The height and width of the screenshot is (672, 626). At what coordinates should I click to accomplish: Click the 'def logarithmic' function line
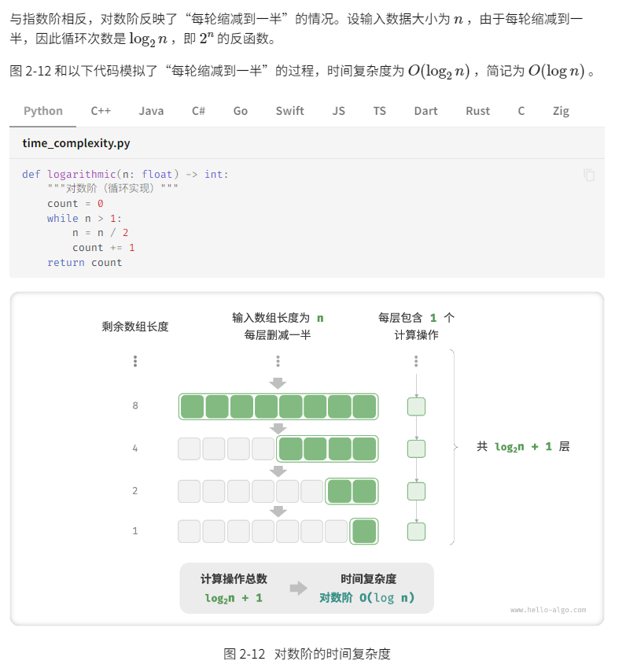(x=125, y=175)
